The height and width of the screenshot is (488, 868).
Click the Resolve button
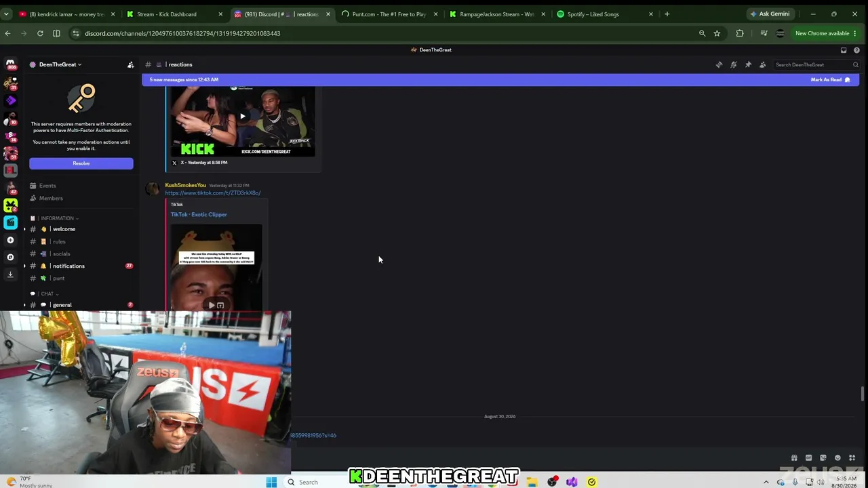(81, 163)
